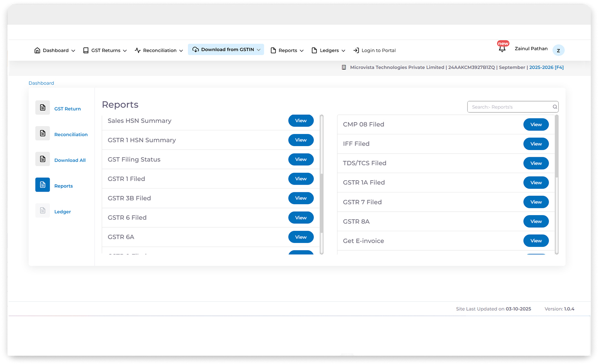Click the company building icon

[344, 67]
